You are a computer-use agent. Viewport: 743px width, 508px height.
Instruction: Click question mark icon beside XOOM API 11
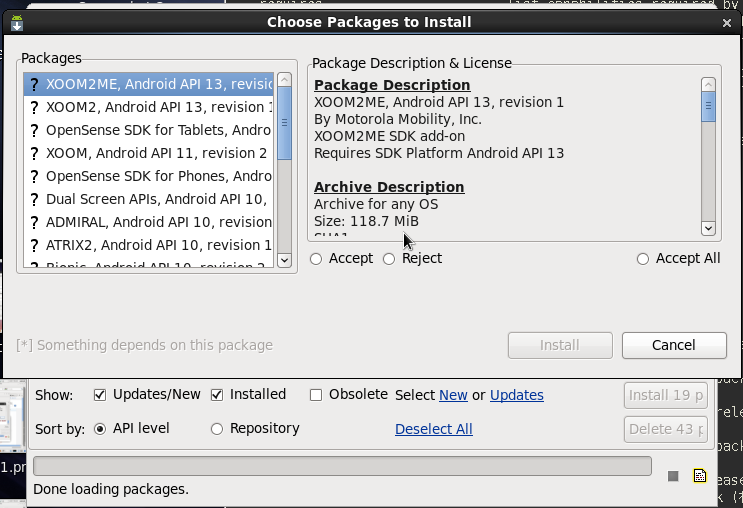point(34,153)
